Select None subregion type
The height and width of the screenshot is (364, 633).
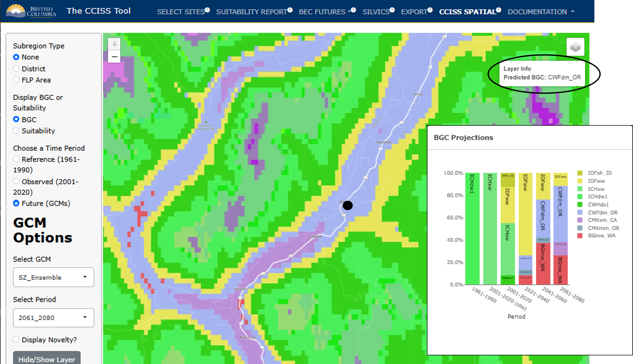tap(16, 57)
